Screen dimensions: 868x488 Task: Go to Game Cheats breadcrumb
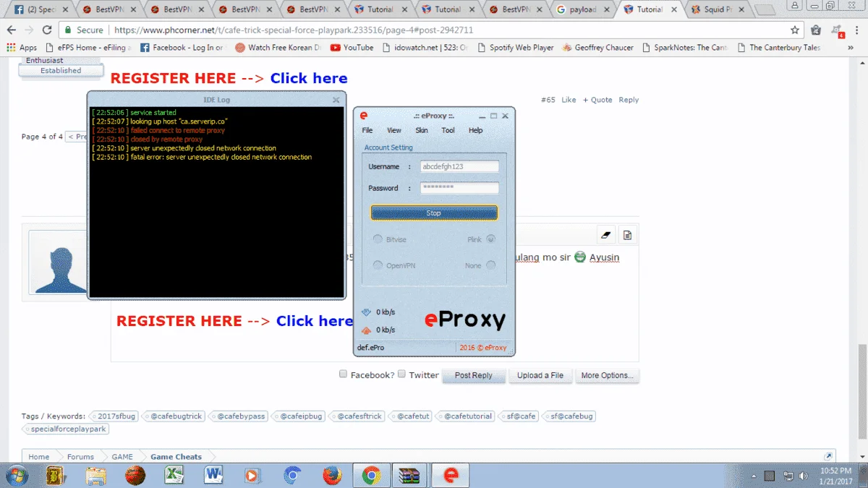pos(176,457)
